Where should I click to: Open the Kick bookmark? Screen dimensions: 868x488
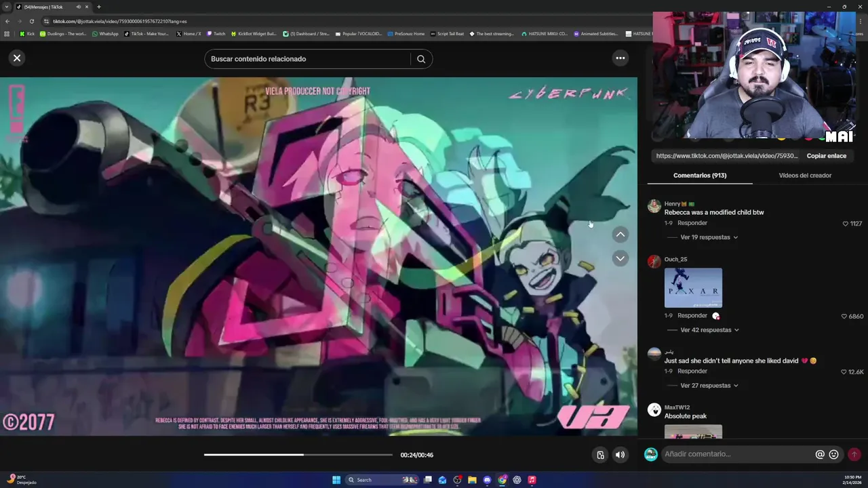pyautogui.click(x=27, y=34)
